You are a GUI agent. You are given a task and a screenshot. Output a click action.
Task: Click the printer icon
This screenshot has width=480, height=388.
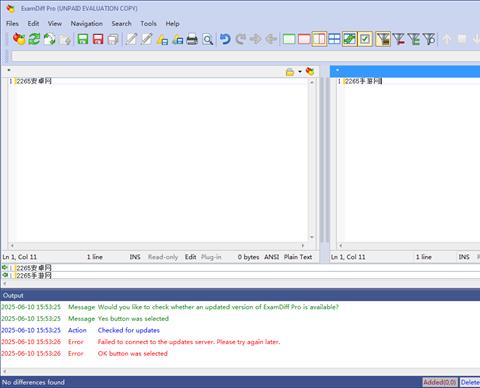click(x=192, y=40)
